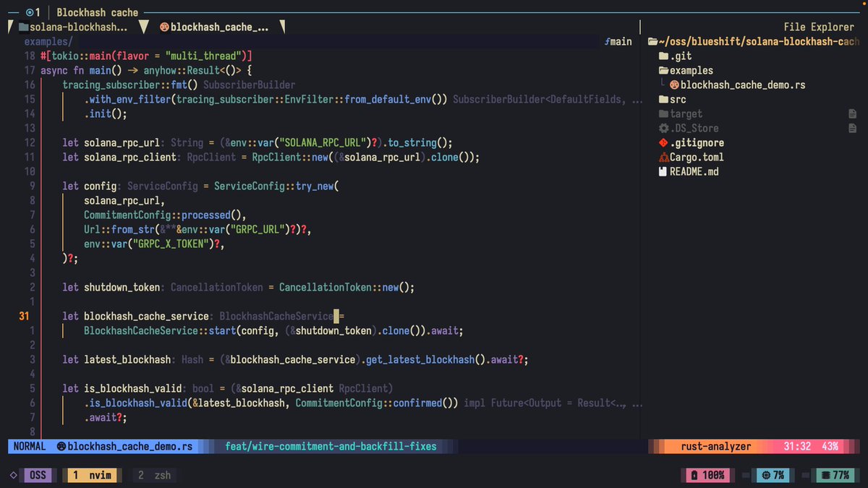The width and height of the screenshot is (868, 488).
Task: Click the OSS tmux session label
Action: click(38, 476)
